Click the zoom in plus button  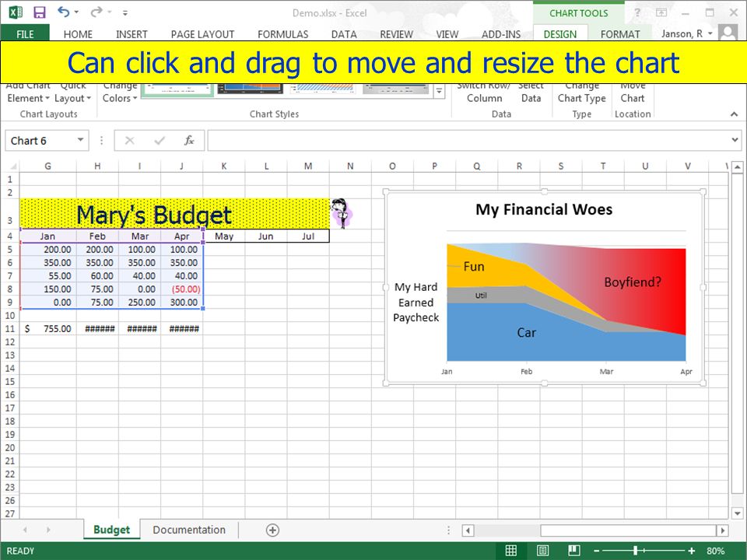point(691,551)
